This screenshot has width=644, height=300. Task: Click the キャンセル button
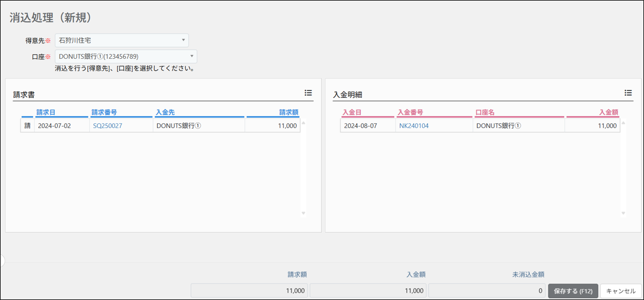[621, 290]
